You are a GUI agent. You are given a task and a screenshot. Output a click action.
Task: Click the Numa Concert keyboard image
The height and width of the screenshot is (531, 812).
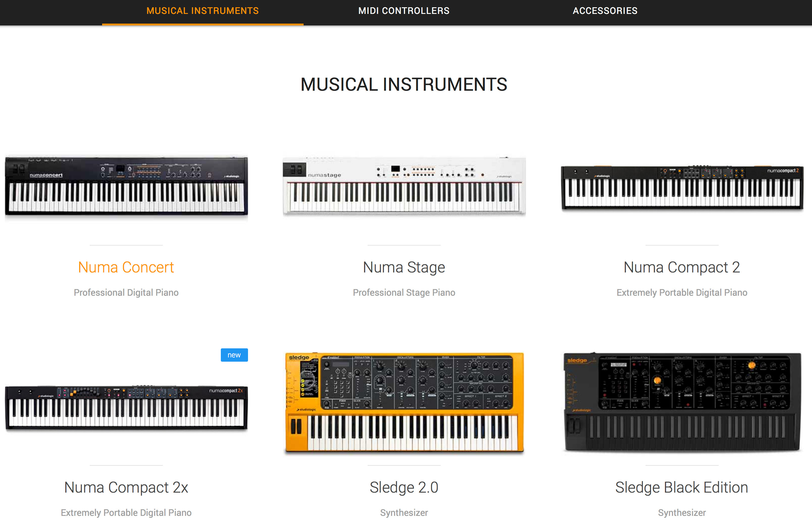coord(126,186)
